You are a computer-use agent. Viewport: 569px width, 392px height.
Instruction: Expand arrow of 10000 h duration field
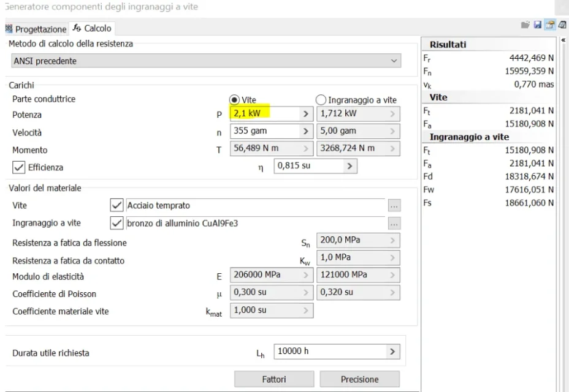(x=392, y=352)
